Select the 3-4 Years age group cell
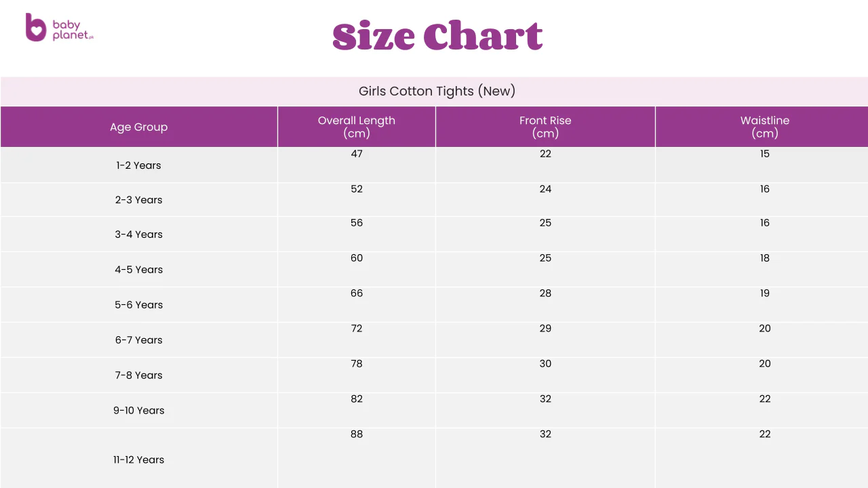Image resolution: width=868 pixels, height=488 pixels. click(x=138, y=235)
